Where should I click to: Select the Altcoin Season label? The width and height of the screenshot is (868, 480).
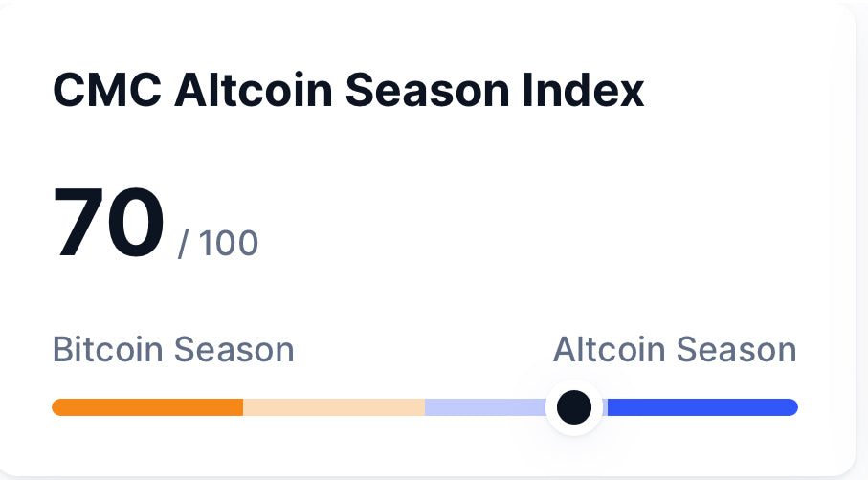point(675,350)
